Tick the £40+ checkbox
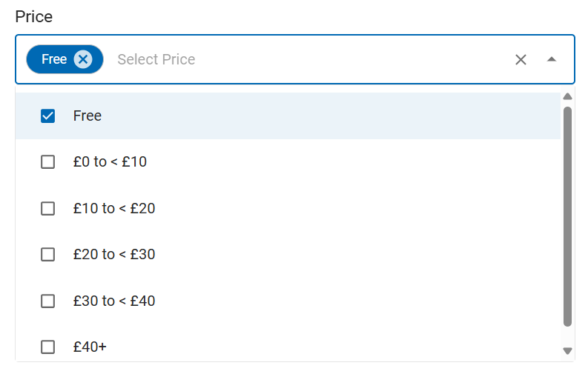The width and height of the screenshot is (588, 374). click(48, 347)
